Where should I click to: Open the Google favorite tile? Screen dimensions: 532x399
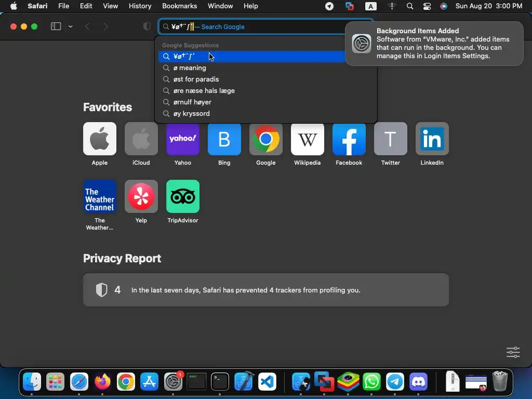[265, 139]
